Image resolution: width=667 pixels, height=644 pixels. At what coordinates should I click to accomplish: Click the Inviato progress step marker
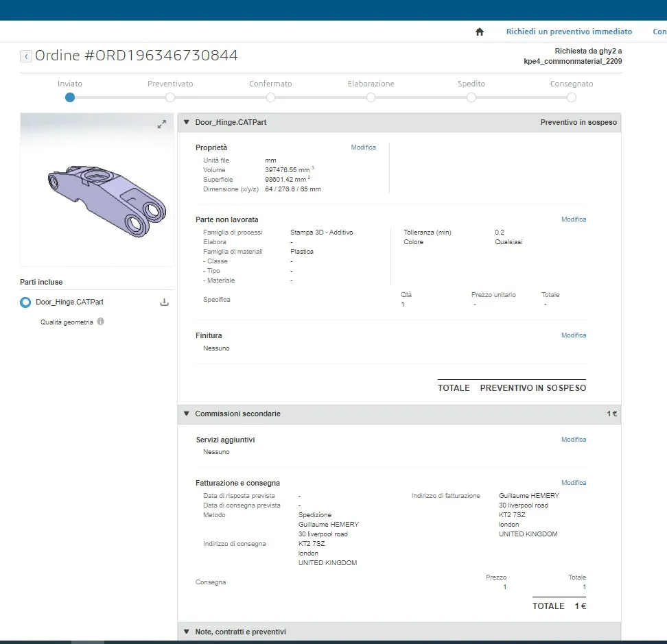(70, 97)
